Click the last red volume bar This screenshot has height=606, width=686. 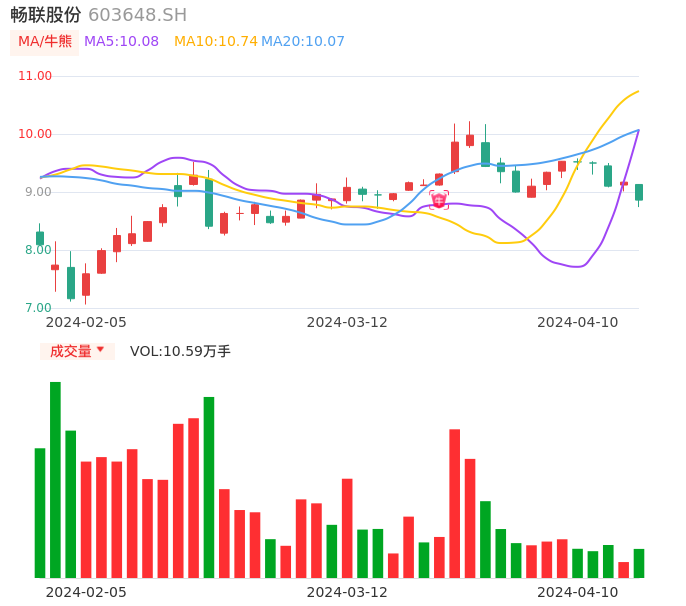[x=624, y=569]
